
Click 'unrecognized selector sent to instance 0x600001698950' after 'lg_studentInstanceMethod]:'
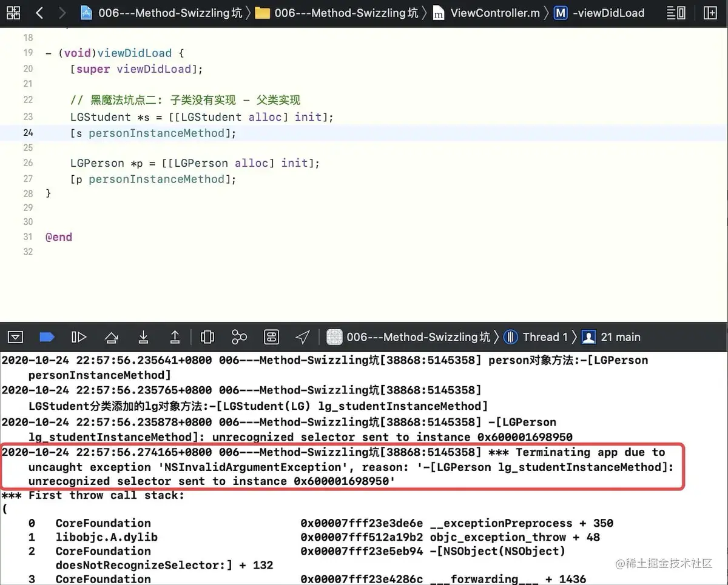392,437
